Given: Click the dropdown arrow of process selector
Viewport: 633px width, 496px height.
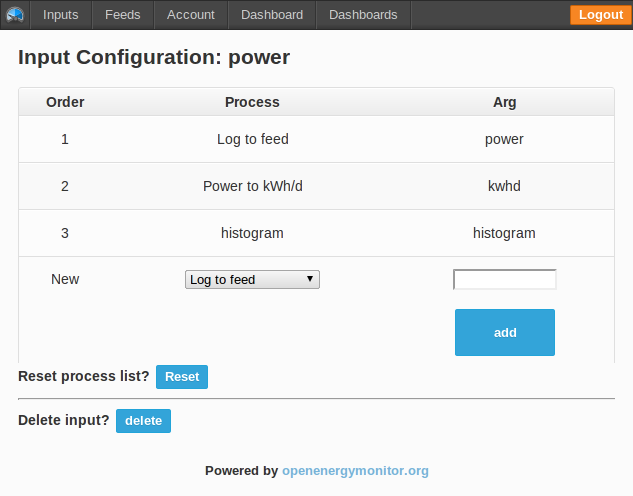Looking at the screenshot, I should tap(310, 280).
